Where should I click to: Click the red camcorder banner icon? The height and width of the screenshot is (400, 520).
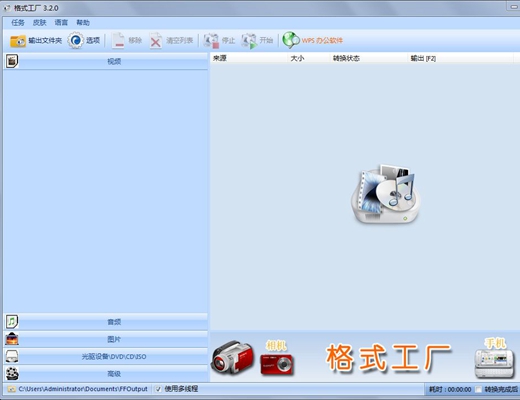pos(232,358)
